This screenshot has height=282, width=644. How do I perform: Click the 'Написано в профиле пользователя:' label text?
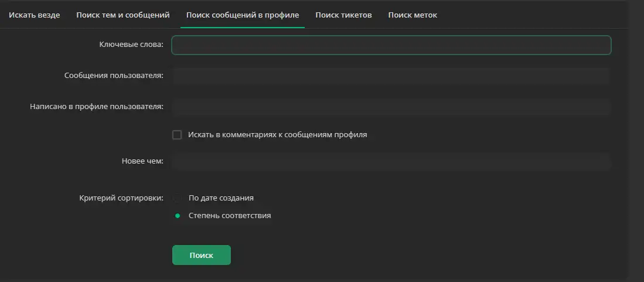click(x=97, y=107)
